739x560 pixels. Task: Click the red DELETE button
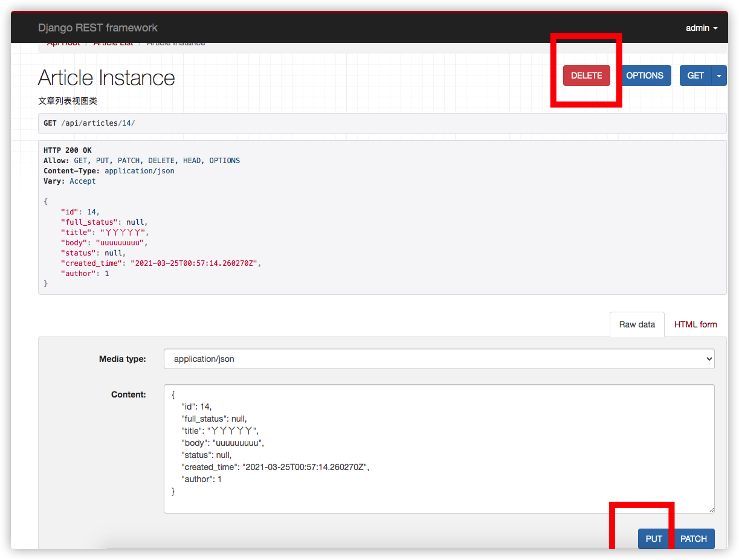(x=586, y=76)
